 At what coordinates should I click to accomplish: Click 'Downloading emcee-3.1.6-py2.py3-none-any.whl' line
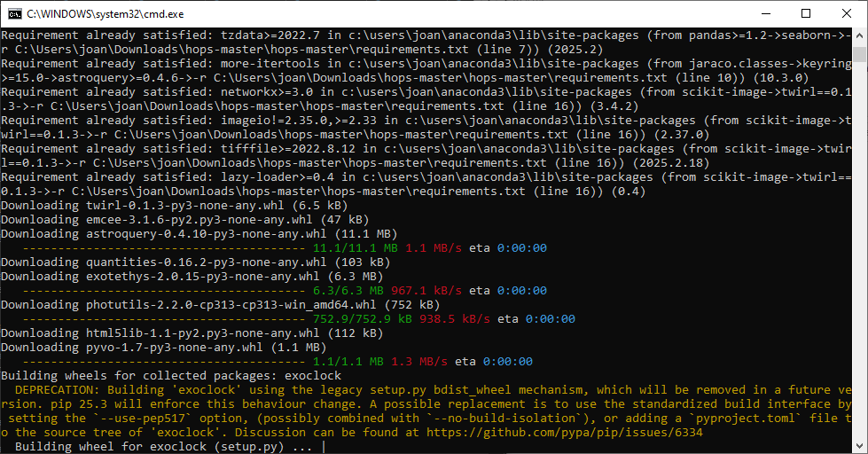(185, 220)
